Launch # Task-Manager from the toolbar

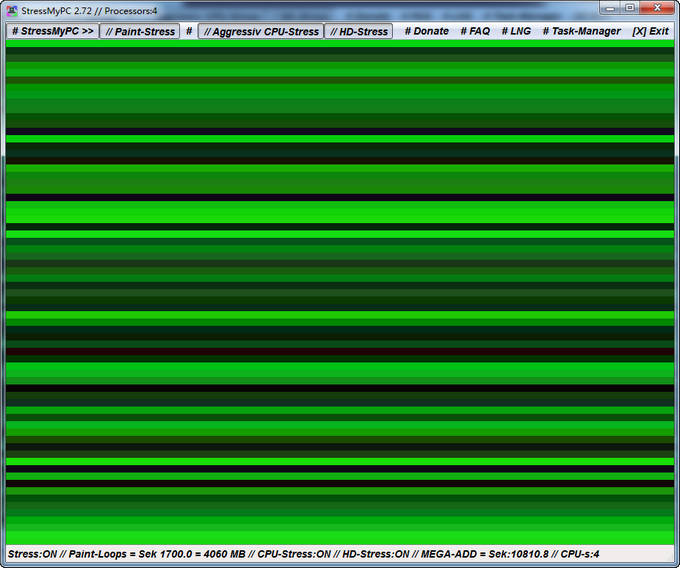(582, 31)
